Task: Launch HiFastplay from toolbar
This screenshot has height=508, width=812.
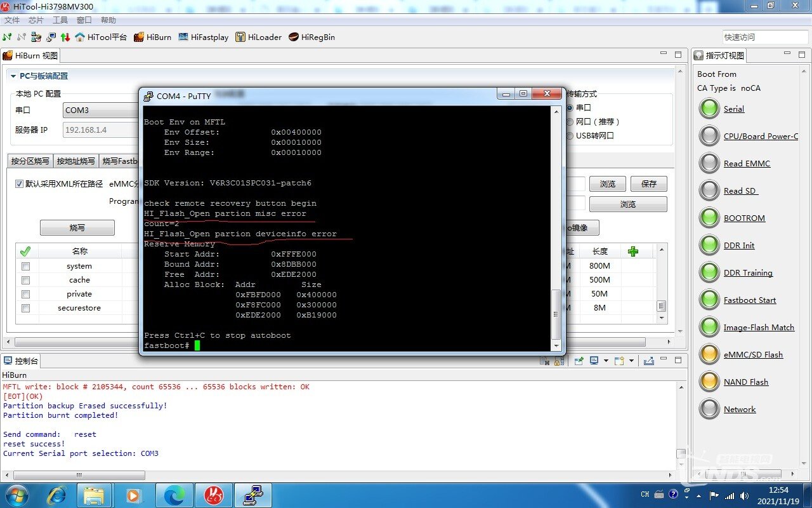Action: [x=203, y=37]
